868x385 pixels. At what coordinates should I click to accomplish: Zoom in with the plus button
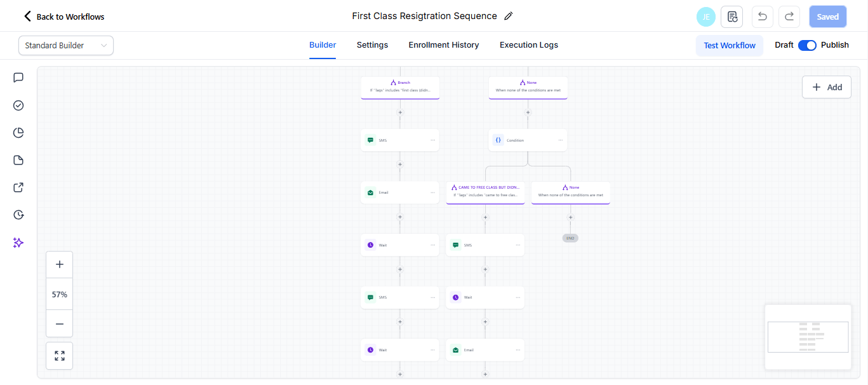[60, 264]
